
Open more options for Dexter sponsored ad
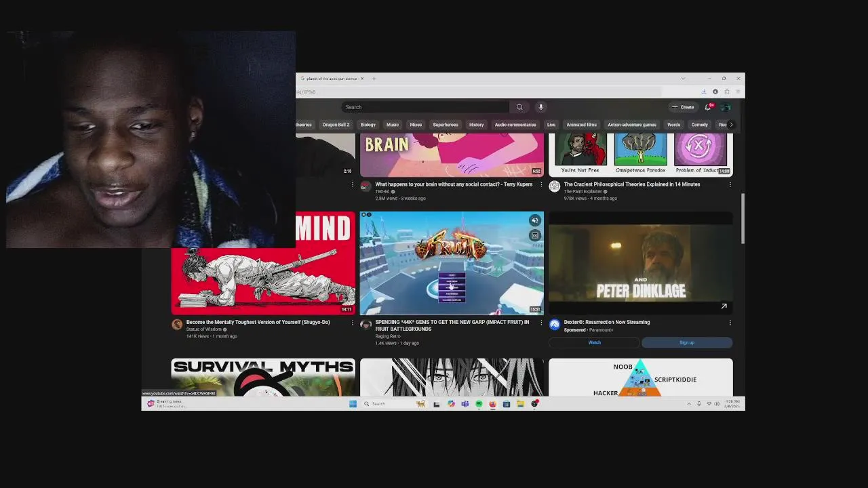730,323
